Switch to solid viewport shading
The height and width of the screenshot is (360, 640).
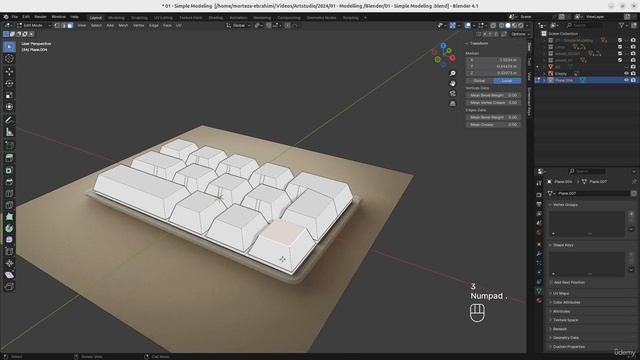click(x=508, y=25)
